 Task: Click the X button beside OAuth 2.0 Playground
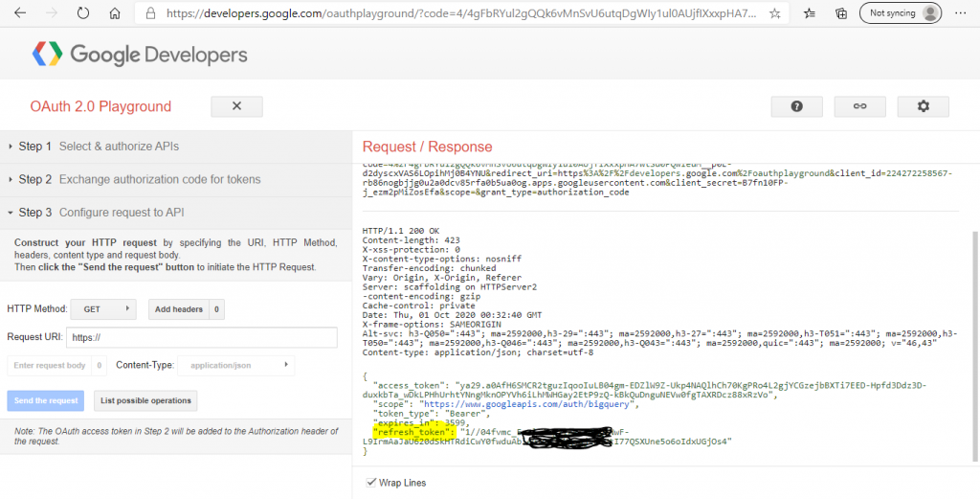(x=237, y=106)
